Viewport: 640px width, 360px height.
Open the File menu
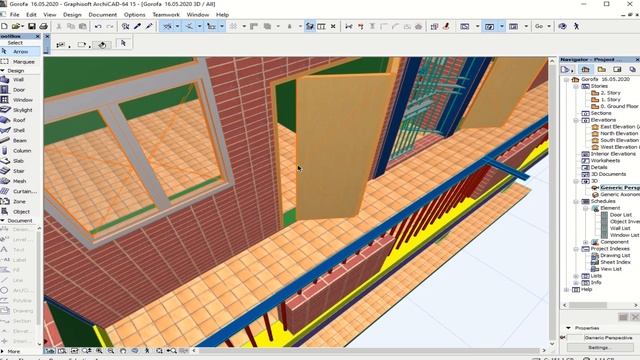point(14,15)
